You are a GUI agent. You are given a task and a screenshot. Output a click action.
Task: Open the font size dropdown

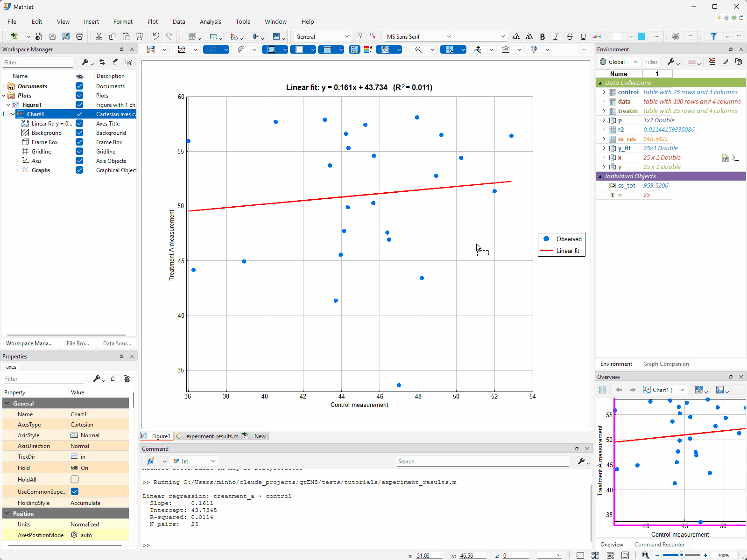pyautogui.click(x=480, y=36)
